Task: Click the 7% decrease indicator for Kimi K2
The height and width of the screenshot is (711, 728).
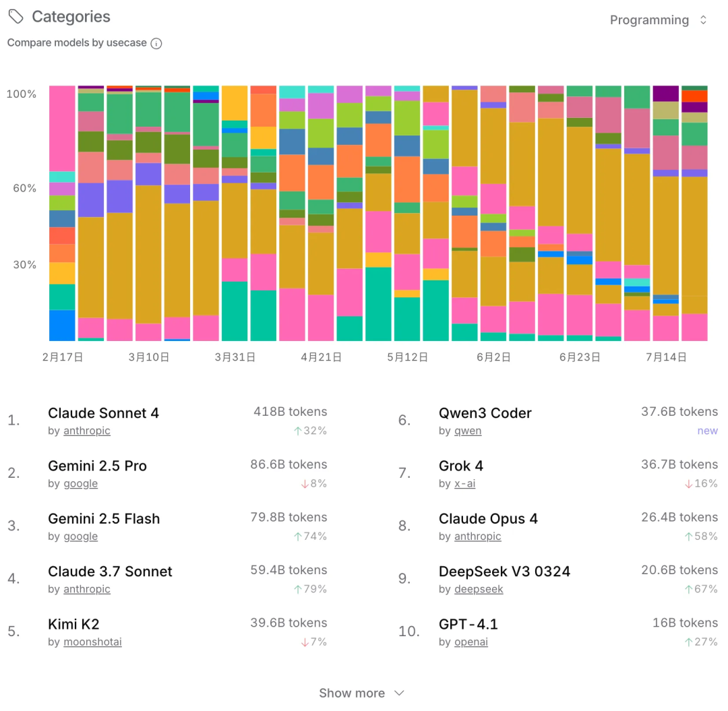Action: (313, 642)
